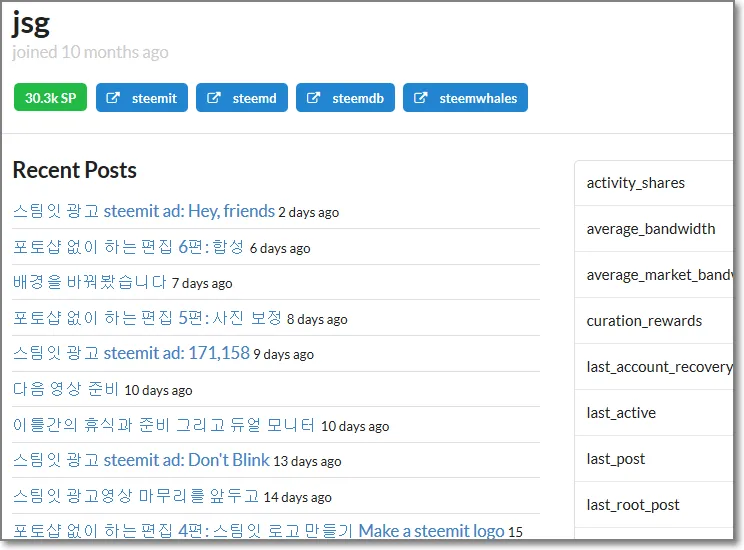The height and width of the screenshot is (550, 744).
Task: Open the 'steemit ad: 171,158' post
Action: 131,353
